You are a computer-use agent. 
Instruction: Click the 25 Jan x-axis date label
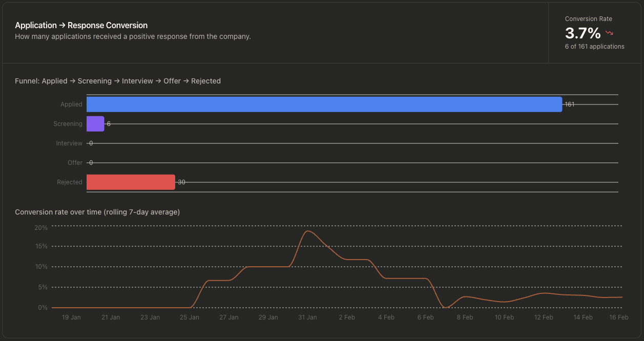click(190, 317)
